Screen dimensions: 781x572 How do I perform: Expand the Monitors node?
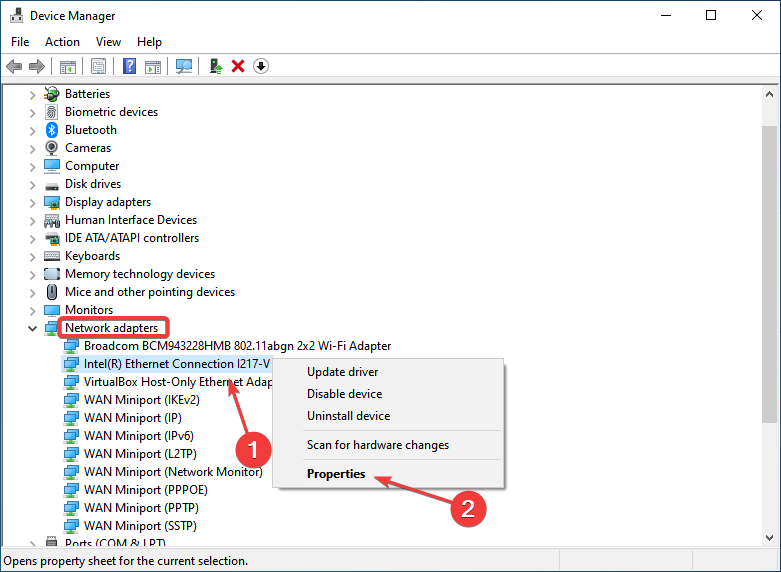click(32, 310)
